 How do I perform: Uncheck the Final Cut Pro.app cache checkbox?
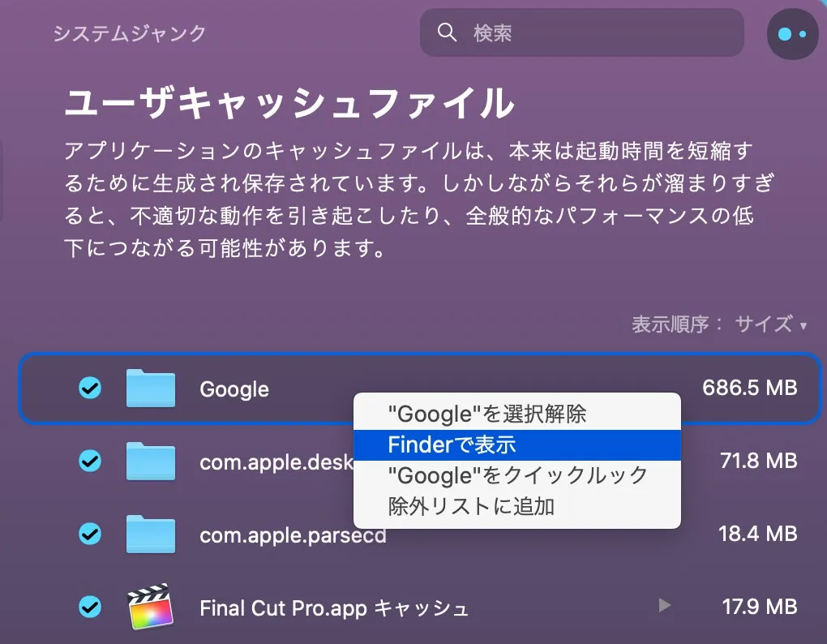[x=90, y=607]
